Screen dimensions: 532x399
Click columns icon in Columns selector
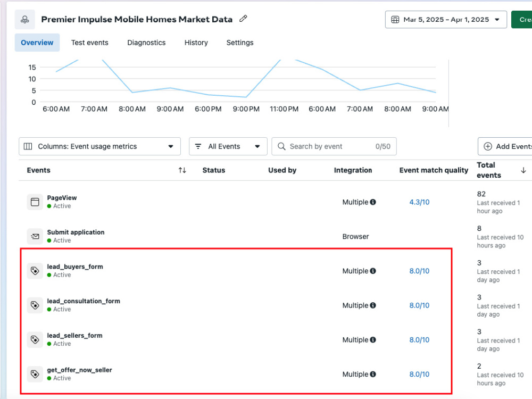pos(28,146)
